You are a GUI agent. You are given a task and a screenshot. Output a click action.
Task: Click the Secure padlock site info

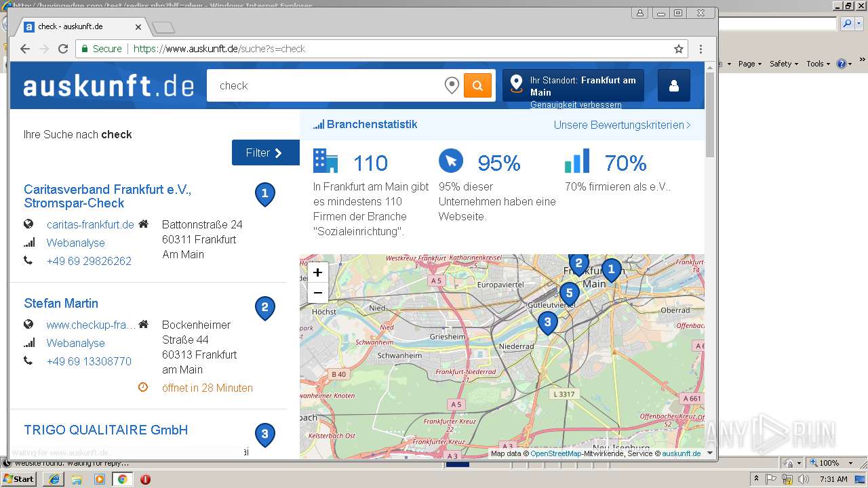click(x=102, y=49)
